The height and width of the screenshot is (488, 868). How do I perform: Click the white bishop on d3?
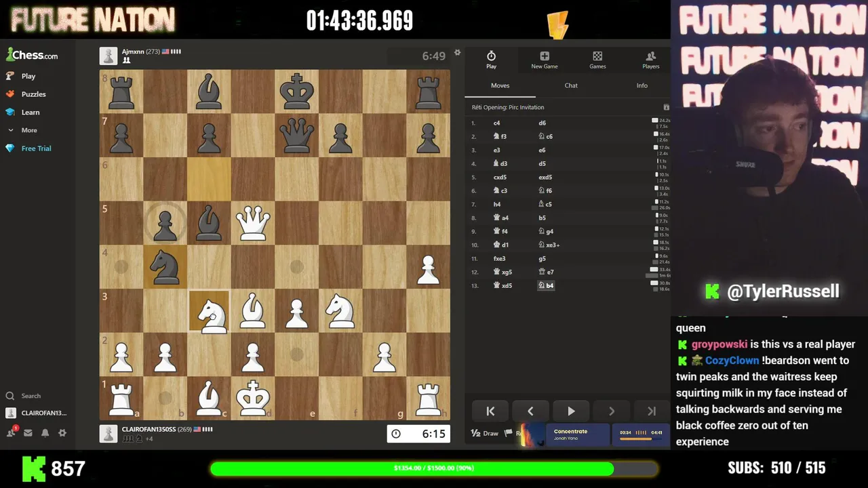253,310
